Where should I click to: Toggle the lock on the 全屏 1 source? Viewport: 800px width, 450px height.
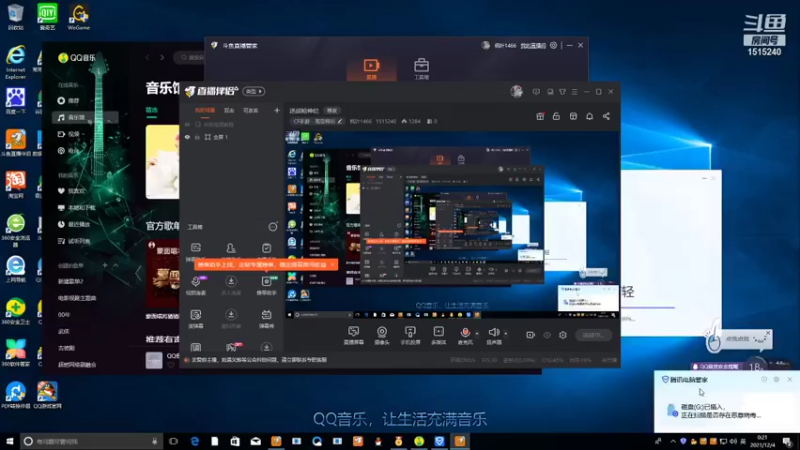tap(197, 137)
